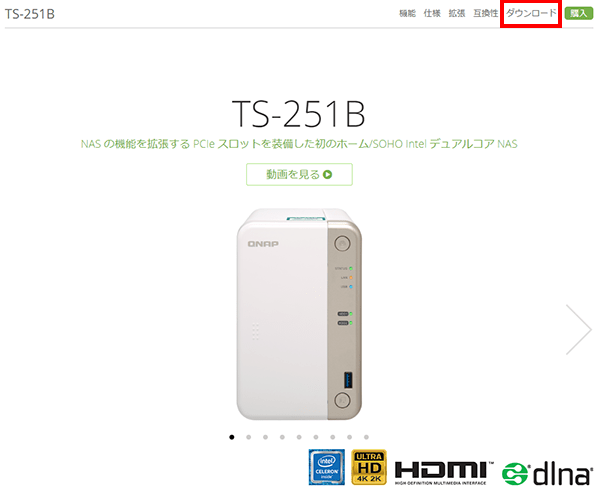Click the HDMI logo
Image resolution: width=600 pixels, height=499 pixels.
[443, 473]
